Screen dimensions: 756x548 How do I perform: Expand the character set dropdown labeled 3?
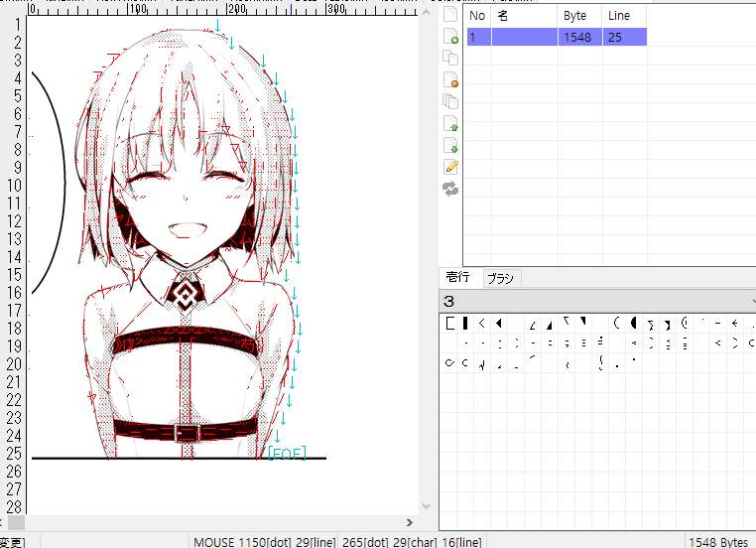pos(750,301)
